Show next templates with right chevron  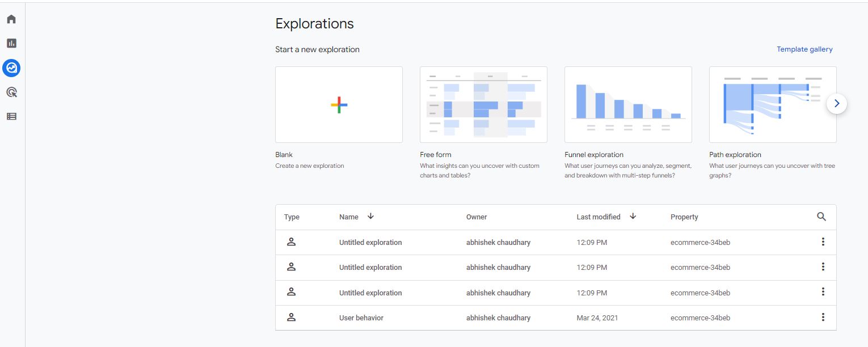pos(837,104)
